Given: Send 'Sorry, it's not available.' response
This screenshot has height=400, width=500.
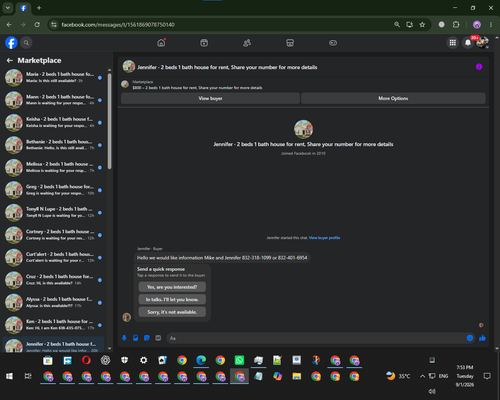Looking at the screenshot, I should [x=172, y=312].
